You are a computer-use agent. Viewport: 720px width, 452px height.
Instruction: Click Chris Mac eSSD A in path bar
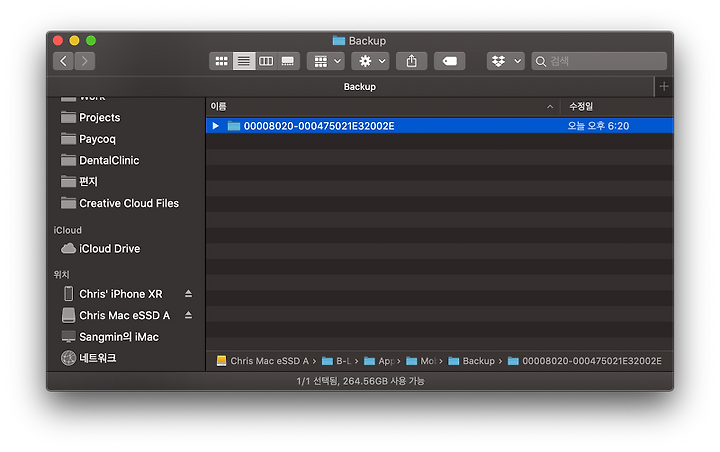tap(263, 361)
